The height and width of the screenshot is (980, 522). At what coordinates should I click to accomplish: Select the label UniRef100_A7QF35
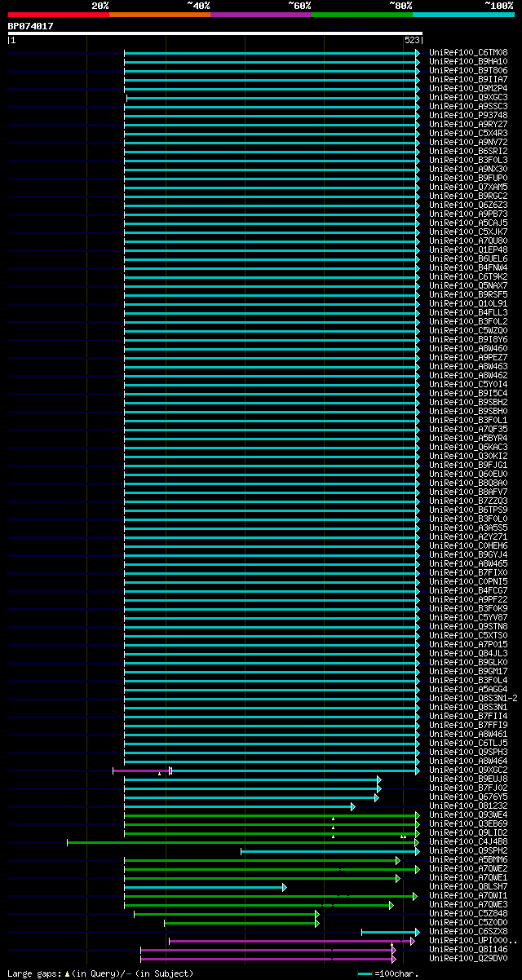468,429
